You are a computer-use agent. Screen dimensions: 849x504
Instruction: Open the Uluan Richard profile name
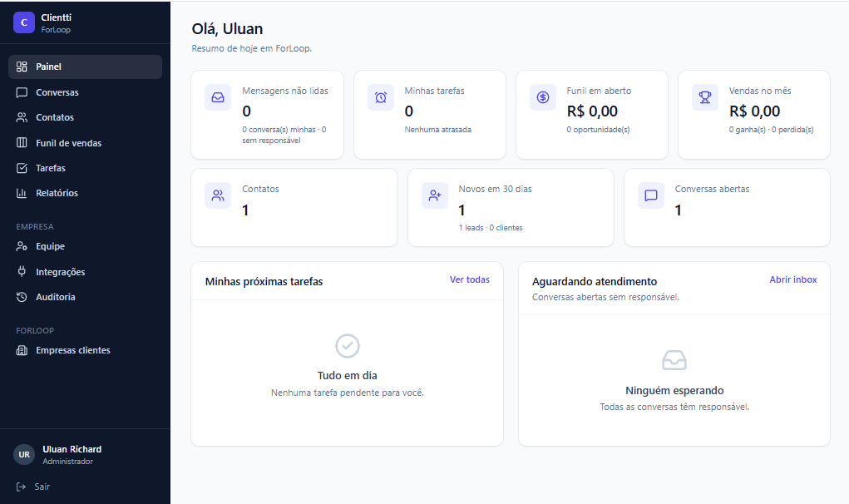coord(72,449)
